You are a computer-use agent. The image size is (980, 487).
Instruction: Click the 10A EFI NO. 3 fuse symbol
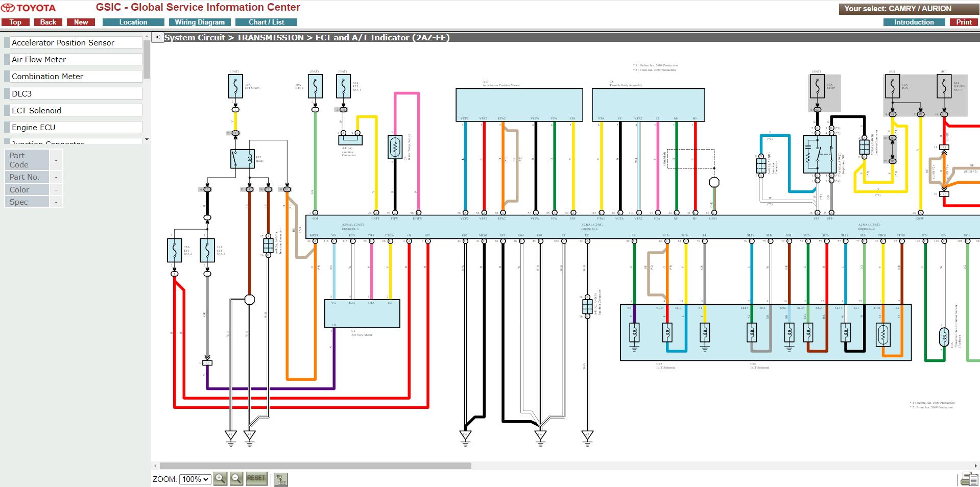tap(207, 251)
